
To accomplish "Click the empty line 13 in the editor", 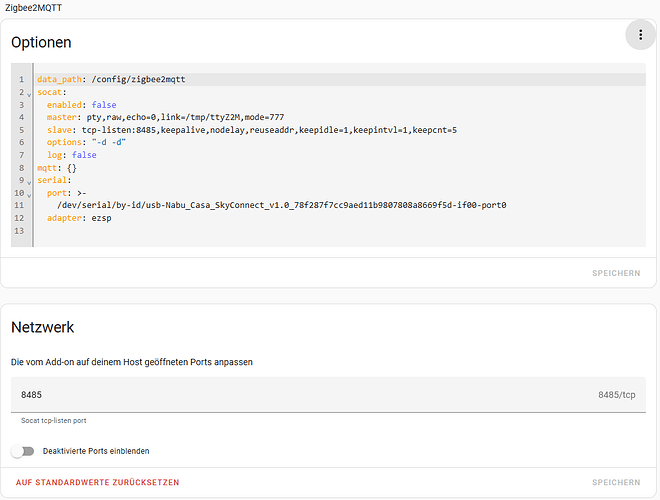I will [200, 231].
